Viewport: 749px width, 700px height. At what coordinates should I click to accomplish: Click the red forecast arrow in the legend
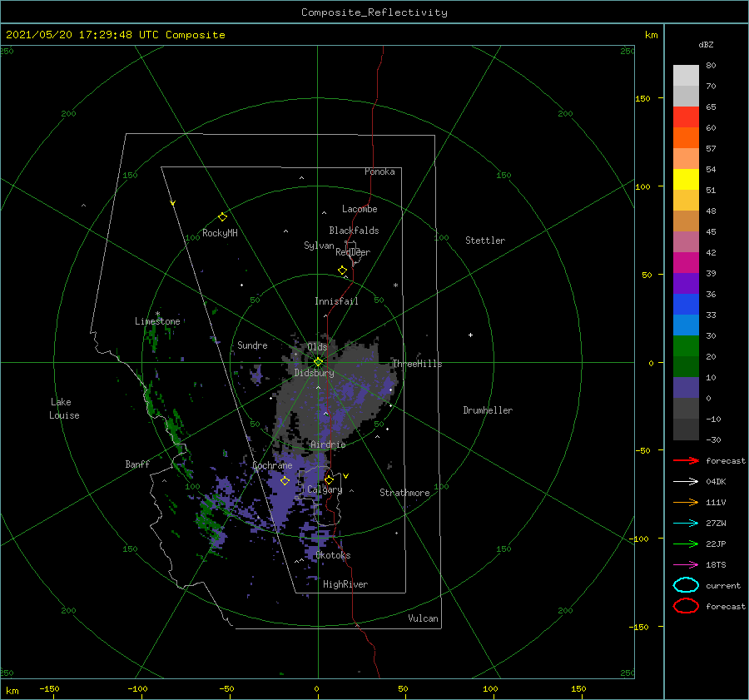tap(686, 460)
